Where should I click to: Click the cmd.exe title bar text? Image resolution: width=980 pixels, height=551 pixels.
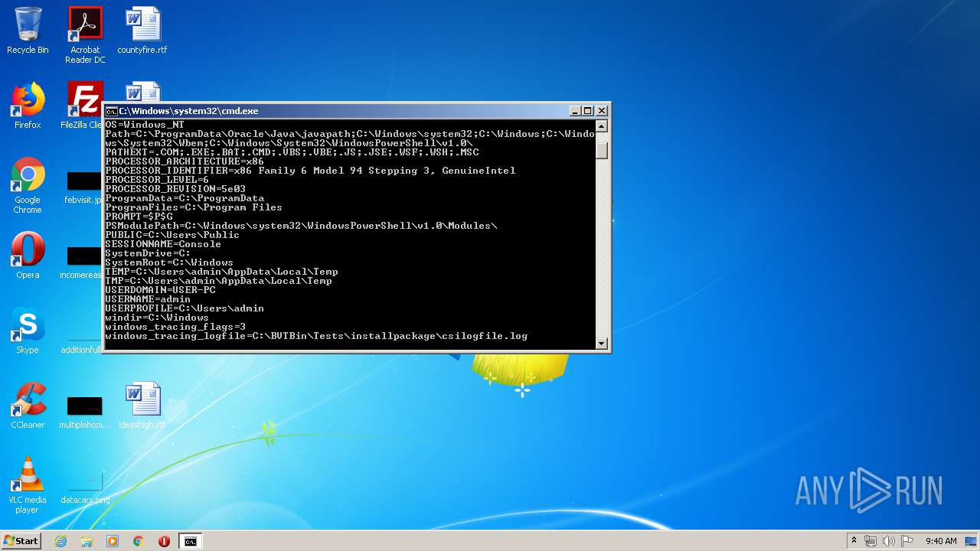pyautogui.click(x=188, y=111)
